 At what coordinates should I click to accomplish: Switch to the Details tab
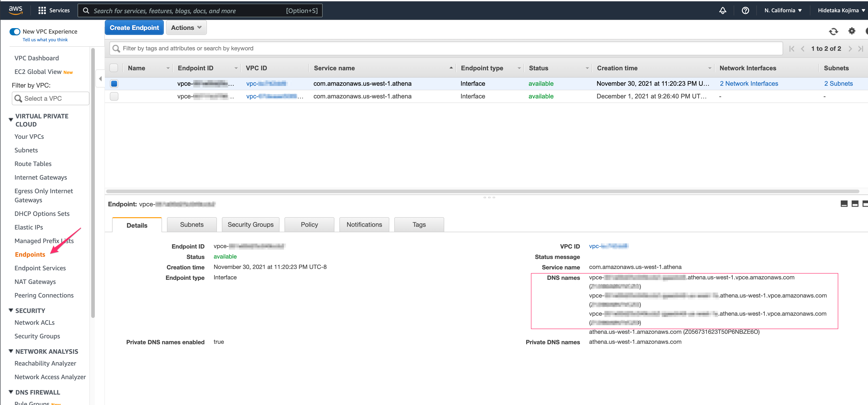point(137,225)
